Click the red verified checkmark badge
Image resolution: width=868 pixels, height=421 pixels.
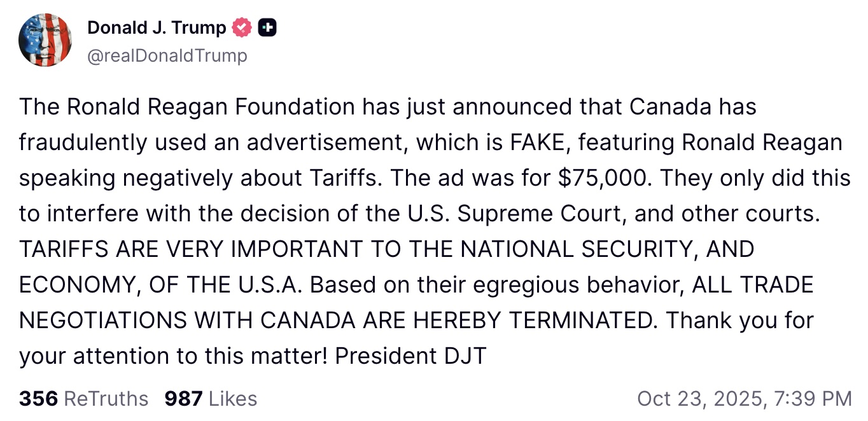243,27
